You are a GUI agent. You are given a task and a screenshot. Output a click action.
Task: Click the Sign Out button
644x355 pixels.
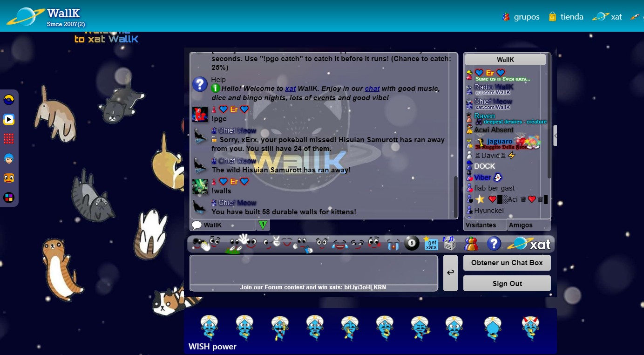[507, 283]
